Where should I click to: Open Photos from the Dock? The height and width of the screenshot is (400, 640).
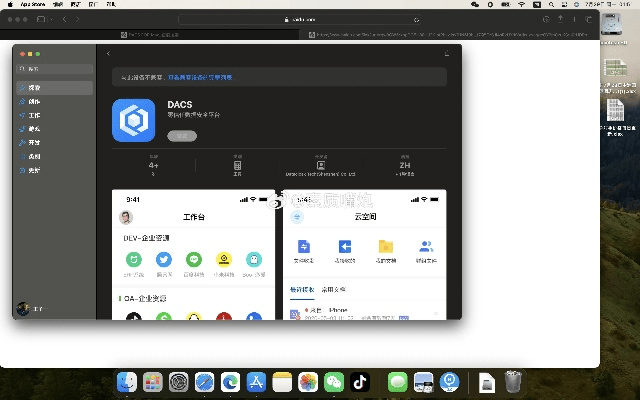coord(308,382)
